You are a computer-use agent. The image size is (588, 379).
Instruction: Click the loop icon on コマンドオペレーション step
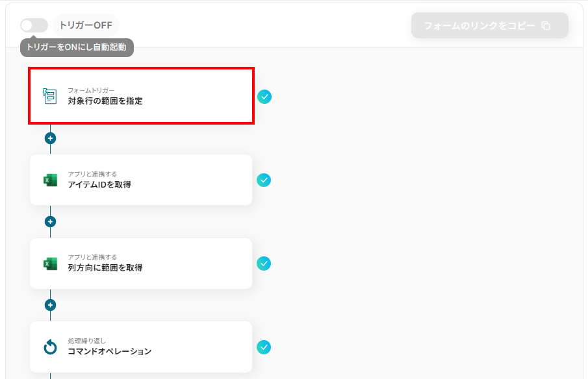50,347
